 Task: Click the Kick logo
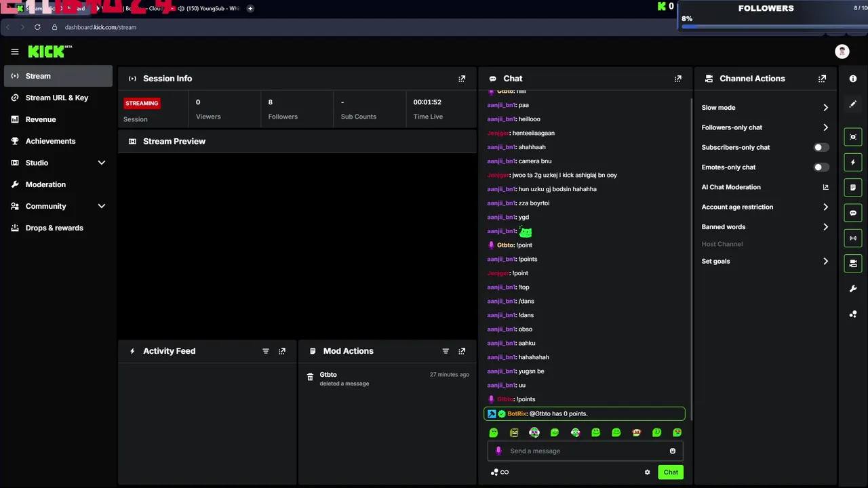coord(50,52)
